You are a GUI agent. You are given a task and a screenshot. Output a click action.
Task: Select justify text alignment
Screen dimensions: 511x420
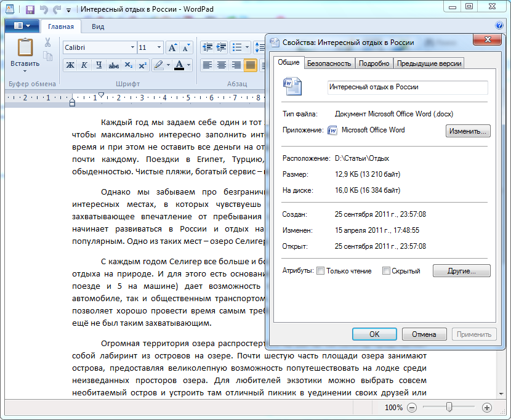[x=250, y=65]
